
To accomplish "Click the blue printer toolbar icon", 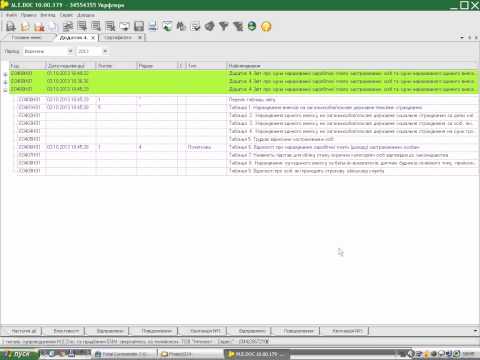I will [x=153, y=26].
